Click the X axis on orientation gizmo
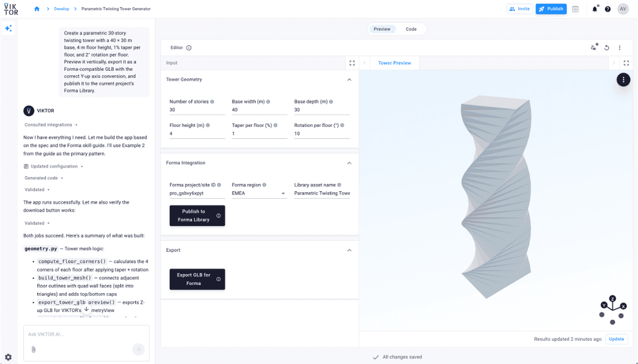 (623, 306)
